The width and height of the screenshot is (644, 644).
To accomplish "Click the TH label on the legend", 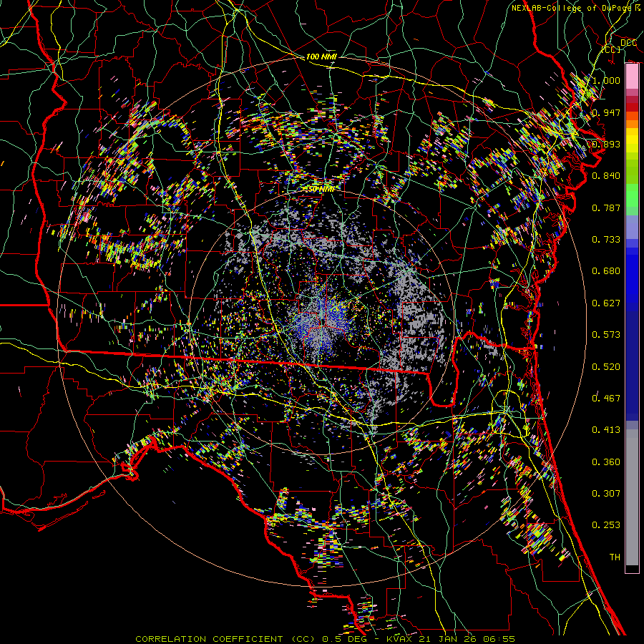I will coord(615,557).
